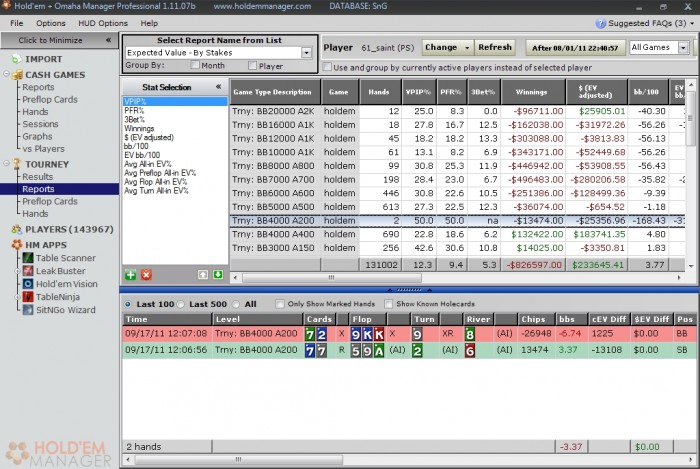The width and height of the screenshot is (700, 469).
Task: Click the After 08/01/11 date filter button
Action: 575,48
